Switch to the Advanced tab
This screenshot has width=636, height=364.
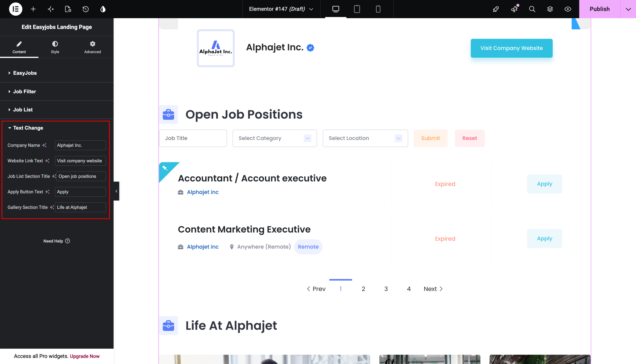click(92, 47)
